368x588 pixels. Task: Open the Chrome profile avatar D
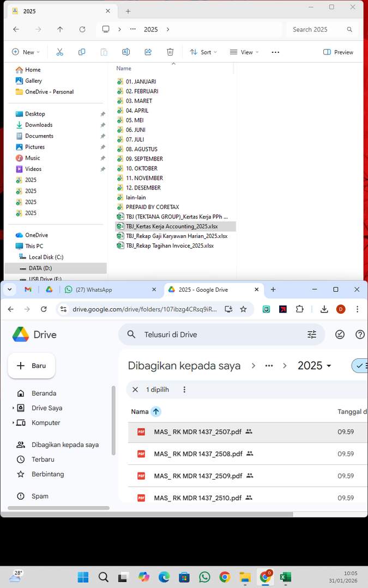(x=341, y=309)
